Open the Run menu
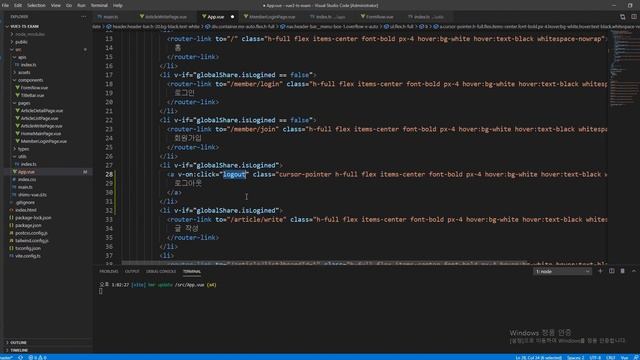 point(81,5)
